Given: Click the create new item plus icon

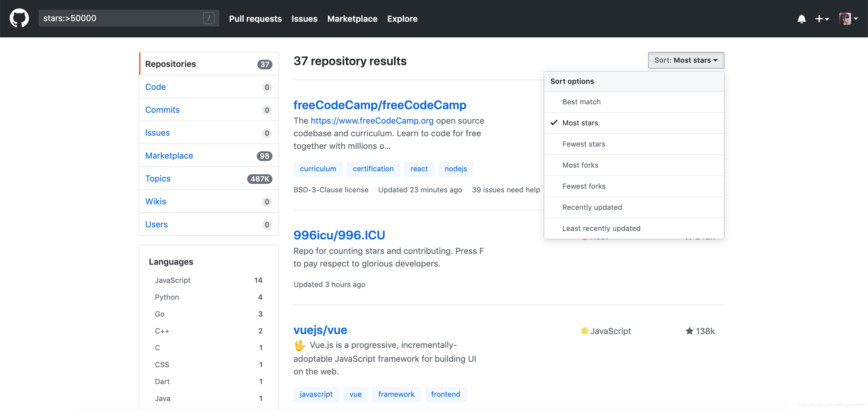Looking at the screenshot, I should click(x=822, y=18).
